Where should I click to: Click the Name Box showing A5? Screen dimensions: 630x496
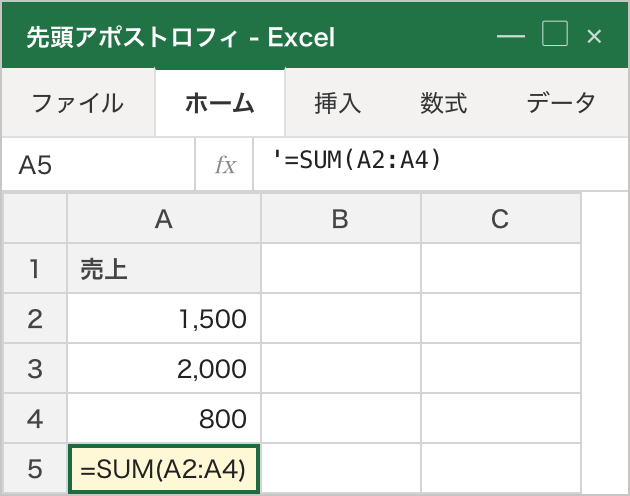tap(98, 164)
